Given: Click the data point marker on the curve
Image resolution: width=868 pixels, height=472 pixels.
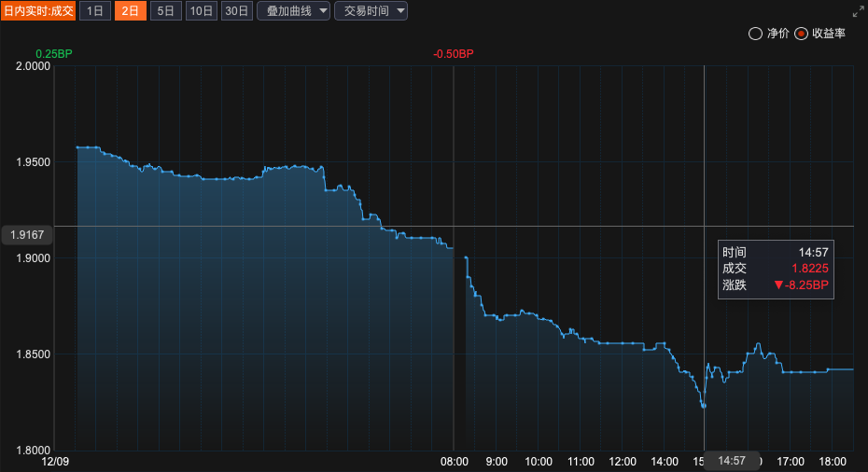Looking at the screenshot, I should pos(704,406).
